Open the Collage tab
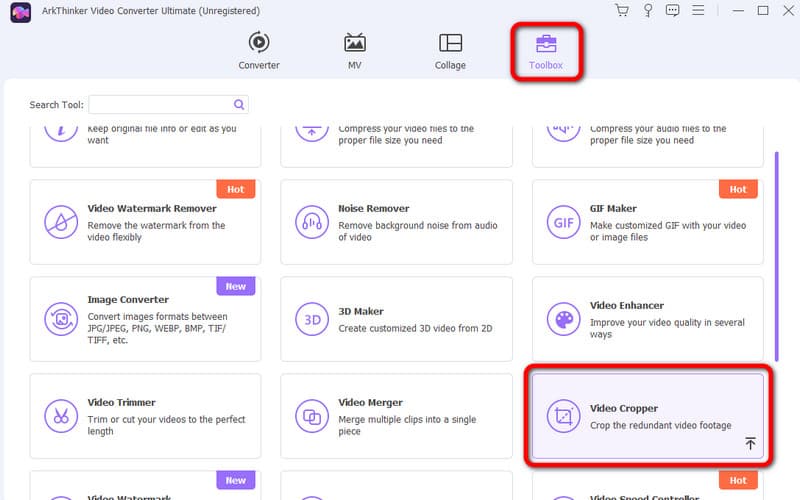 tap(450, 51)
